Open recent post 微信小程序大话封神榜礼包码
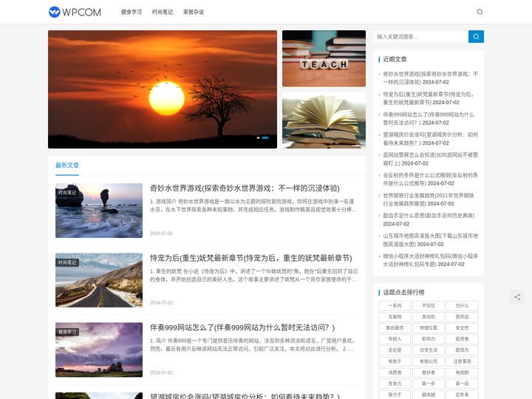The width and height of the screenshot is (532, 399). 430,260
